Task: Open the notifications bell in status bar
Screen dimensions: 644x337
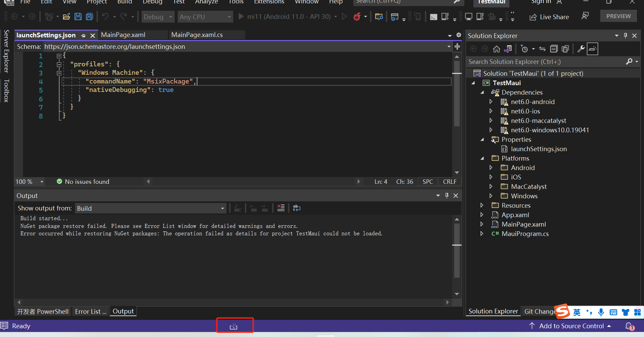Action: point(629,326)
